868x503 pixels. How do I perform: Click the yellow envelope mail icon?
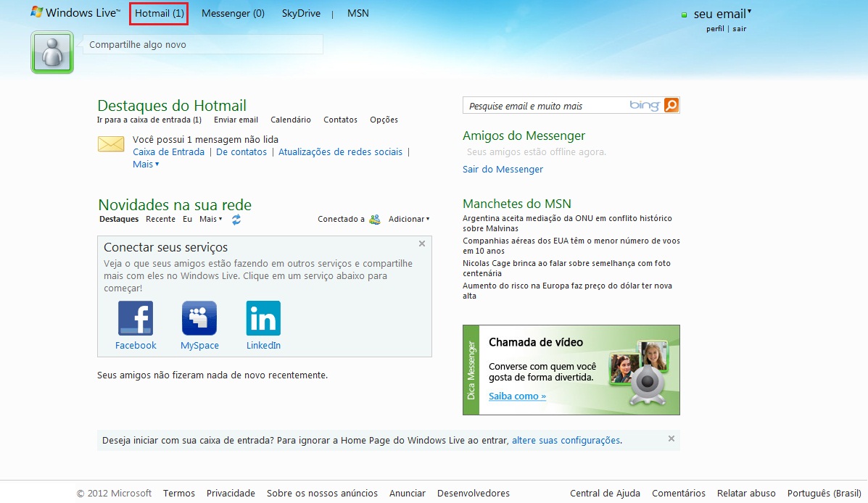click(x=111, y=144)
